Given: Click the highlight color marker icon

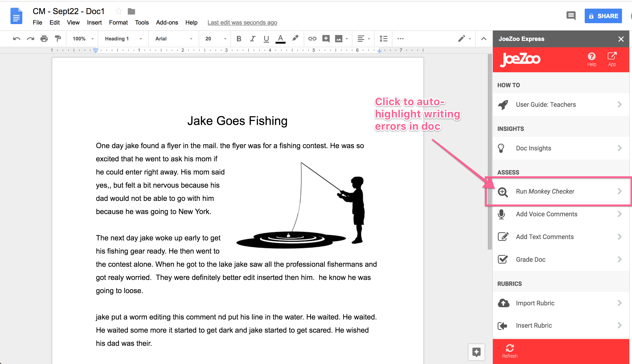Looking at the screenshot, I should [x=295, y=38].
